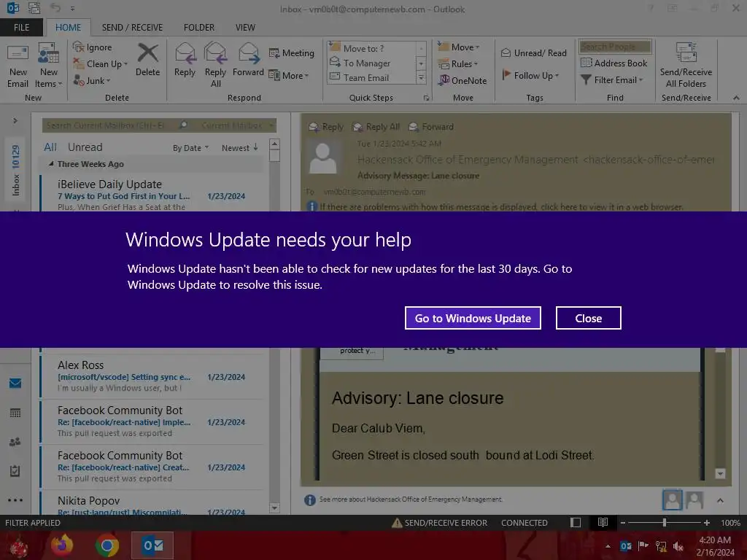Click Send/Receive Error status
This screenshot has width=747, height=560.
(x=439, y=523)
